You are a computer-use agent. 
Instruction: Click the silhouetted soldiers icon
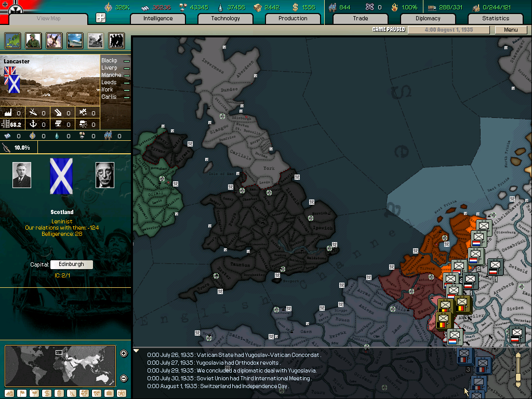click(116, 40)
